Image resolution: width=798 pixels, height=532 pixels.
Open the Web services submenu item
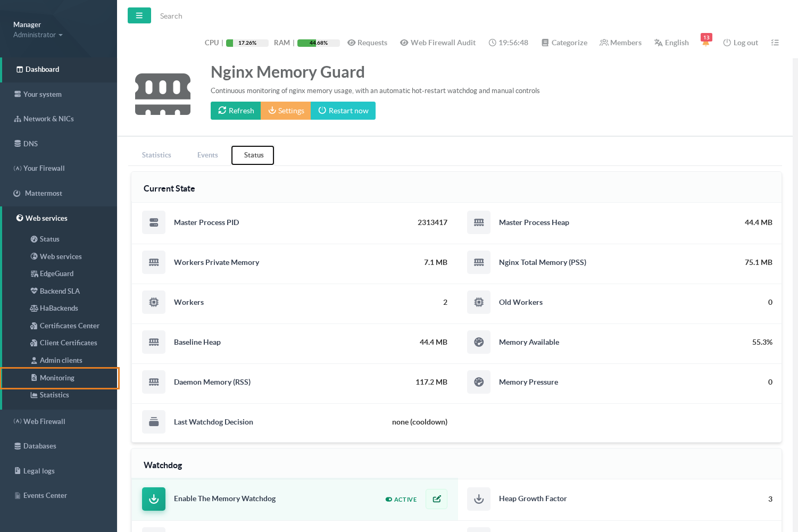coord(61,256)
